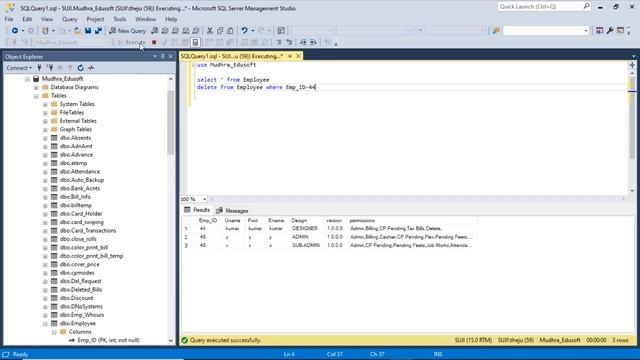Screen dimensions: 640x360
Task: Open the View menu
Action: 47,19
